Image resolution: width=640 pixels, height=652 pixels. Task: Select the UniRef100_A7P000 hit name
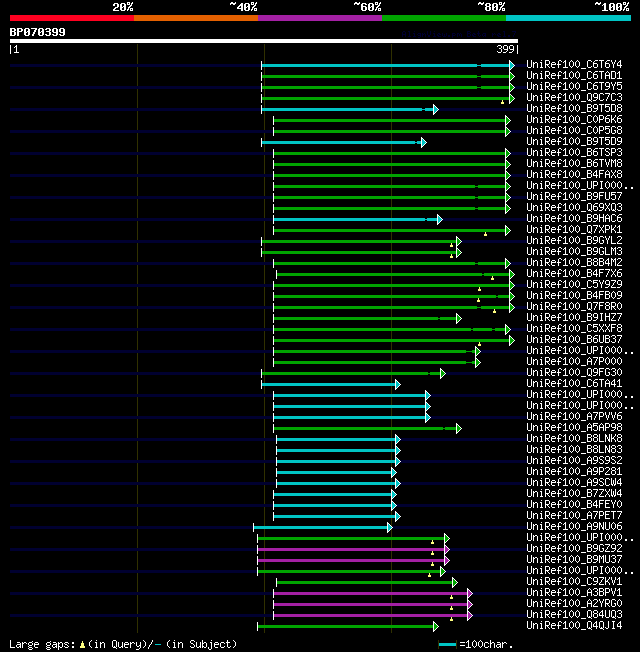click(x=574, y=361)
